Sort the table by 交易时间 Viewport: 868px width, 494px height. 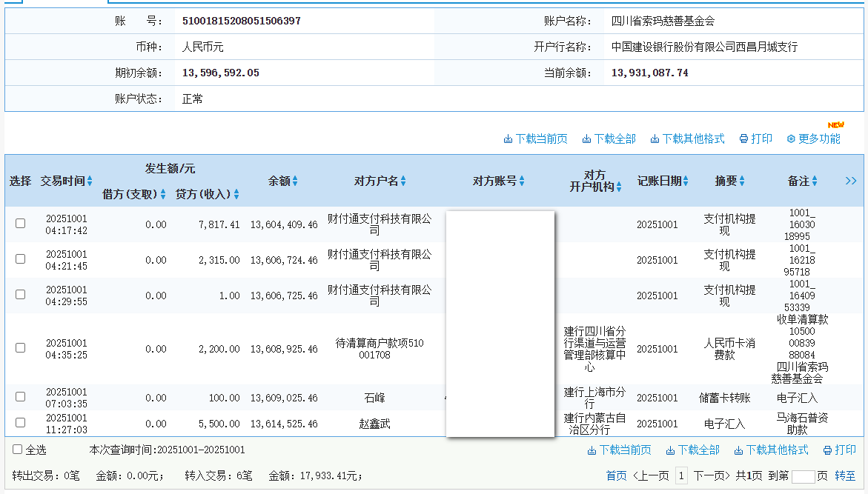point(88,181)
